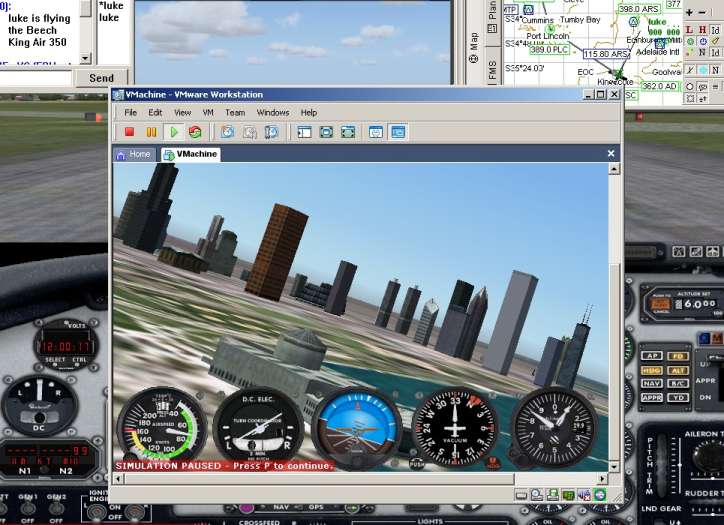Image resolution: width=724 pixels, height=525 pixels.
Task: Click the green Power On play icon
Action: (174, 132)
